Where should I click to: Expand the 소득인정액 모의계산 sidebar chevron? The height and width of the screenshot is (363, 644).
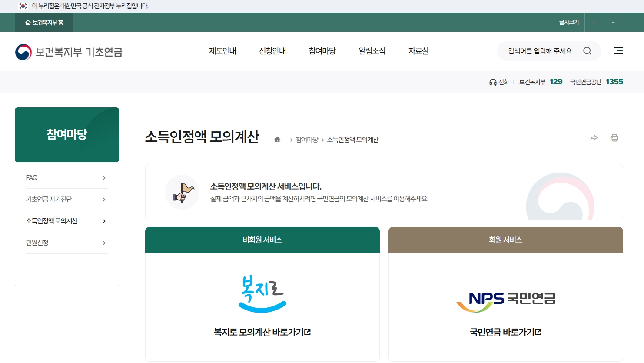pos(104,221)
